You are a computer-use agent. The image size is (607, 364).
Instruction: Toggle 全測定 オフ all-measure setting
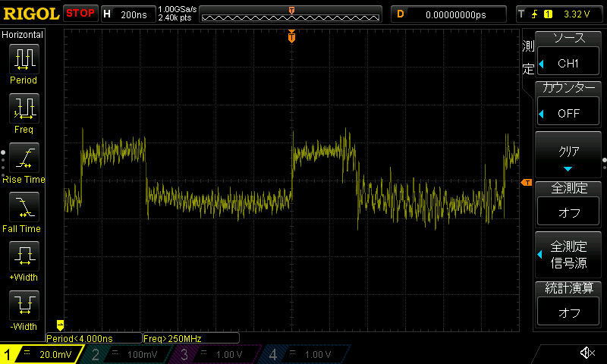click(x=568, y=204)
